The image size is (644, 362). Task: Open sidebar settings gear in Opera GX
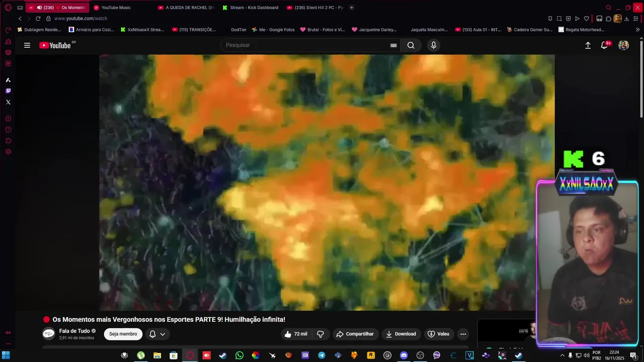(x=8, y=152)
